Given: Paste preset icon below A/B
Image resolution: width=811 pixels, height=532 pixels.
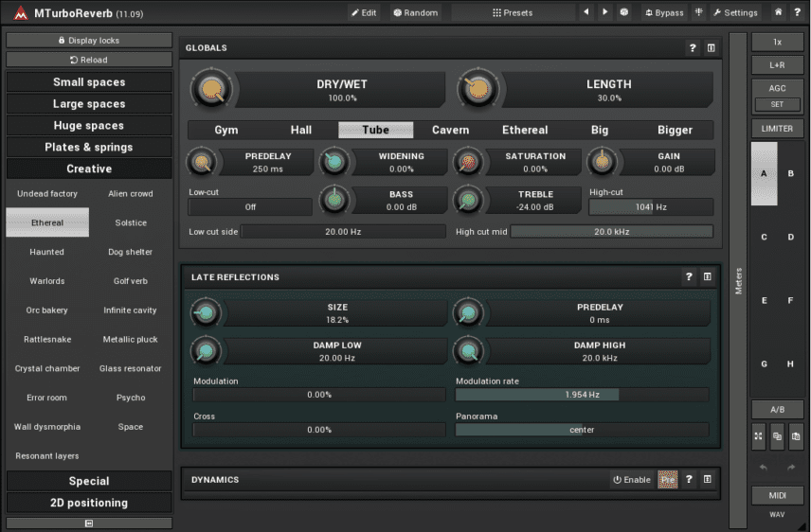Looking at the screenshot, I should tap(796, 436).
